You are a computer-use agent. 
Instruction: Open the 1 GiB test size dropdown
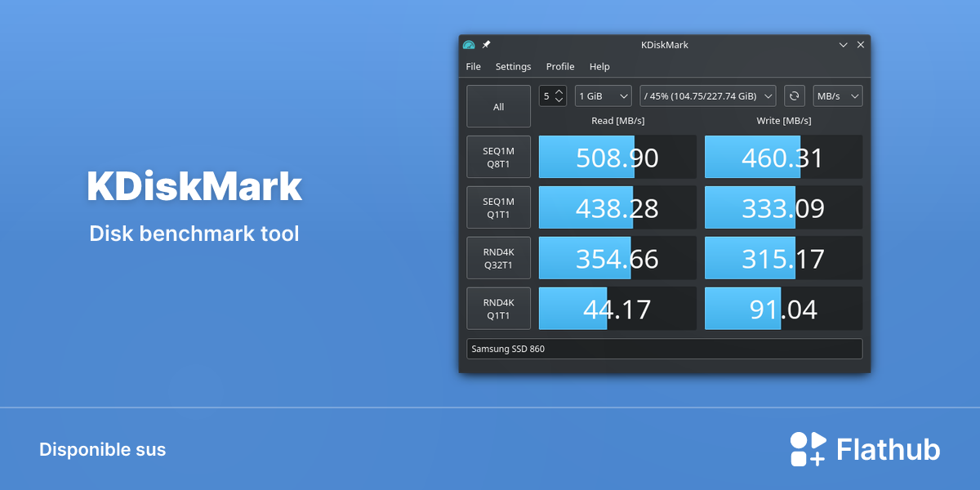604,96
